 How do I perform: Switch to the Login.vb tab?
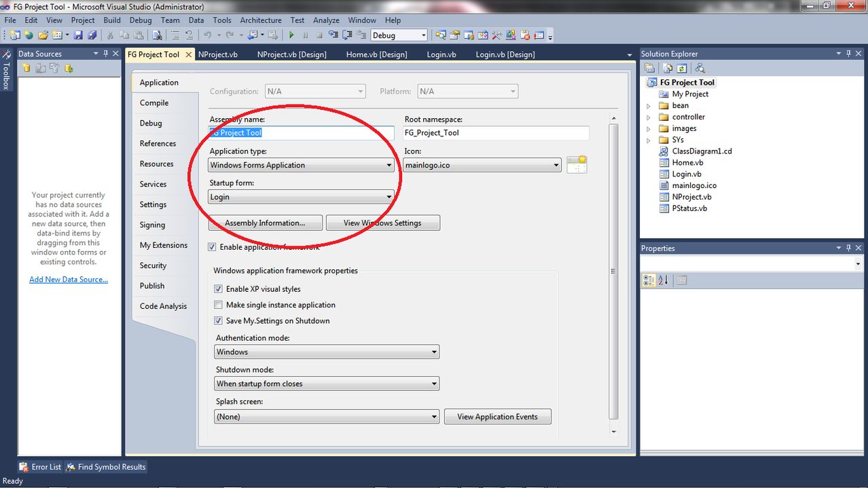point(441,54)
